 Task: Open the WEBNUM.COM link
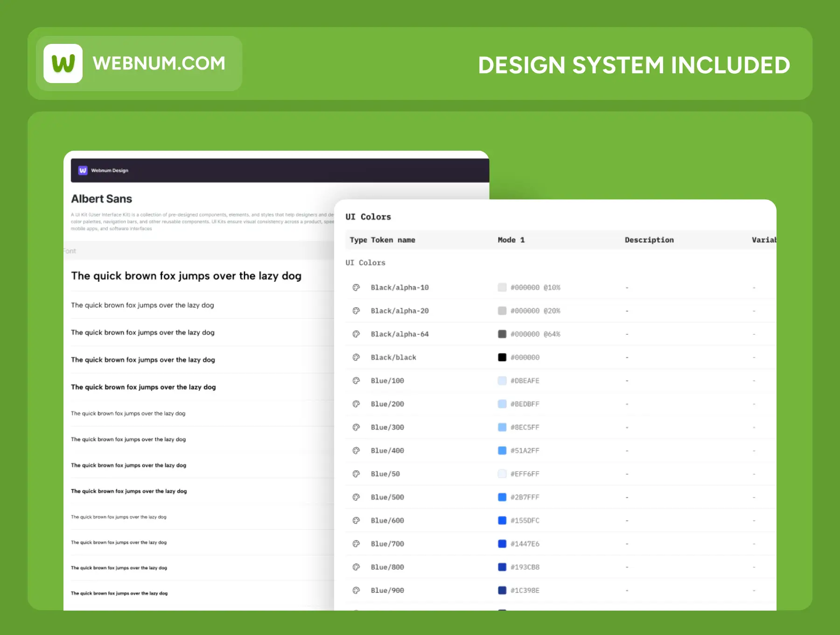[x=159, y=63]
